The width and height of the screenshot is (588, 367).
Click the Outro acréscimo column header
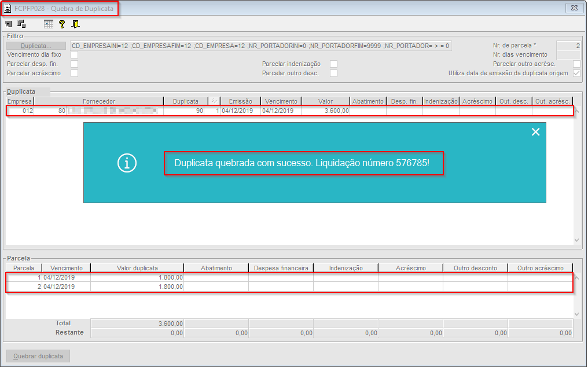[541, 268]
